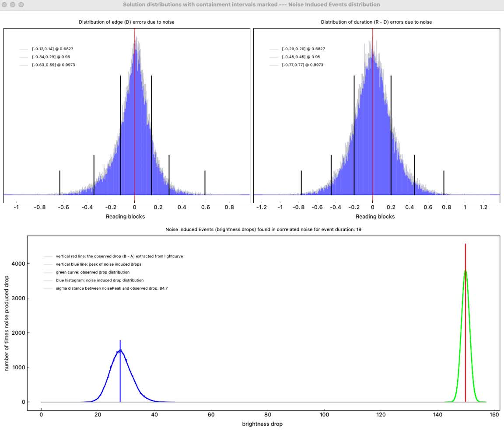The image size is (504, 430).
Task: Click "Reading blocks" label under the duration plot
Action: tap(375, 216)
